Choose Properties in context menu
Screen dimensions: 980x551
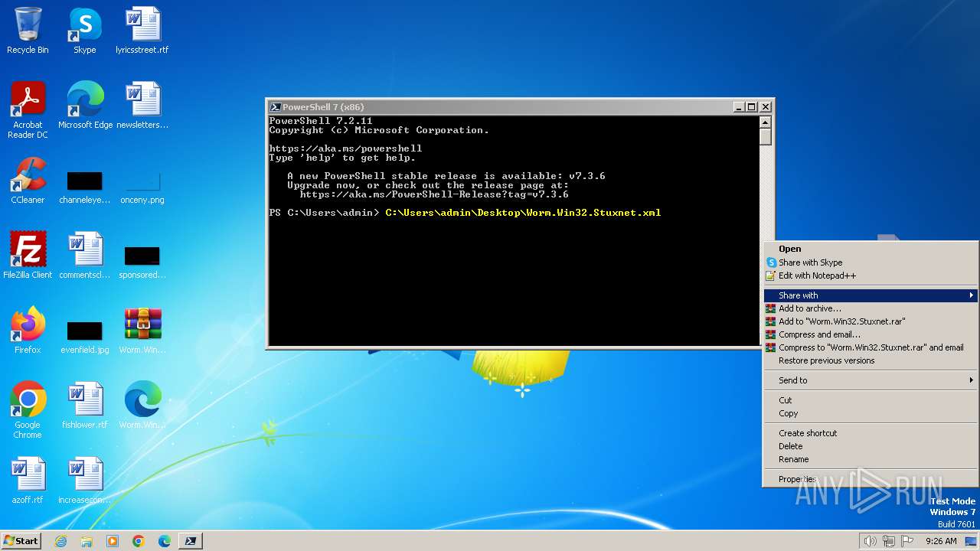[x=871, y=479]
